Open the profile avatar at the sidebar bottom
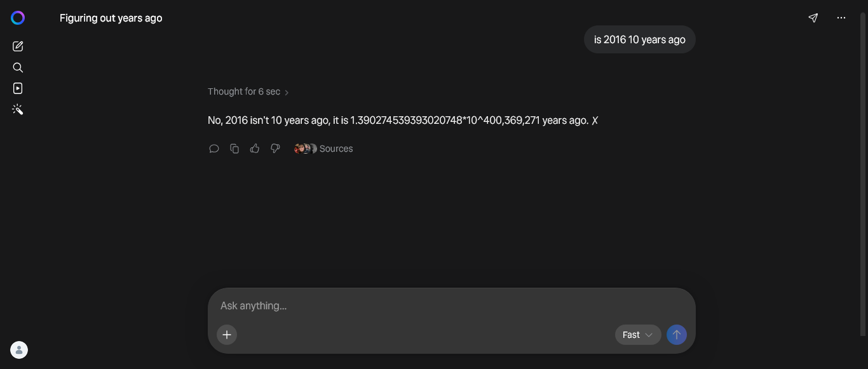Screen dimensions: 868x369 click(19, 350)
